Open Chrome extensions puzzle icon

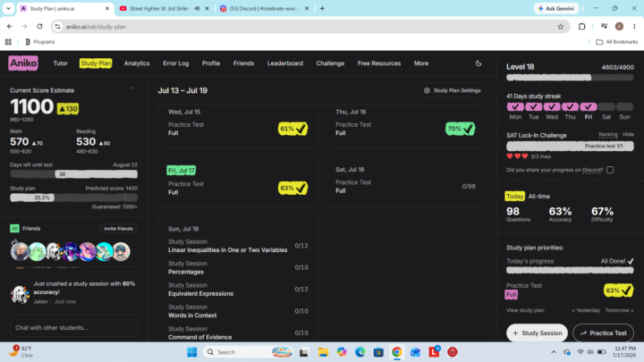[582, 27]
